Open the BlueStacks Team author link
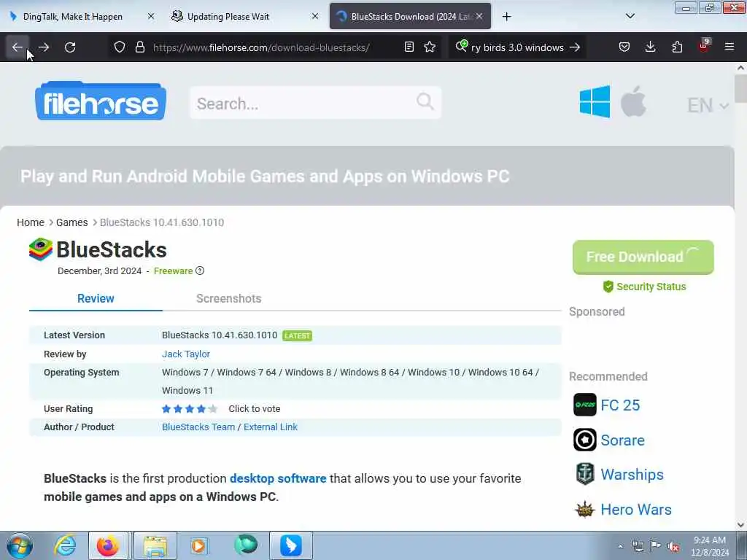747x560 pixels. (198, 427)
